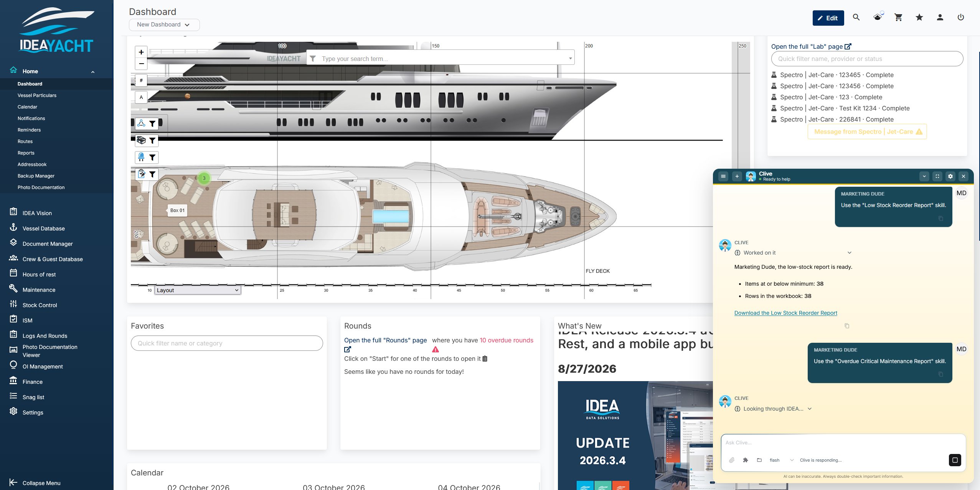Open the flash model selector dropdown
Image resolution: width=980 pixels, height=490 pixels.
(x=782, y=460)
